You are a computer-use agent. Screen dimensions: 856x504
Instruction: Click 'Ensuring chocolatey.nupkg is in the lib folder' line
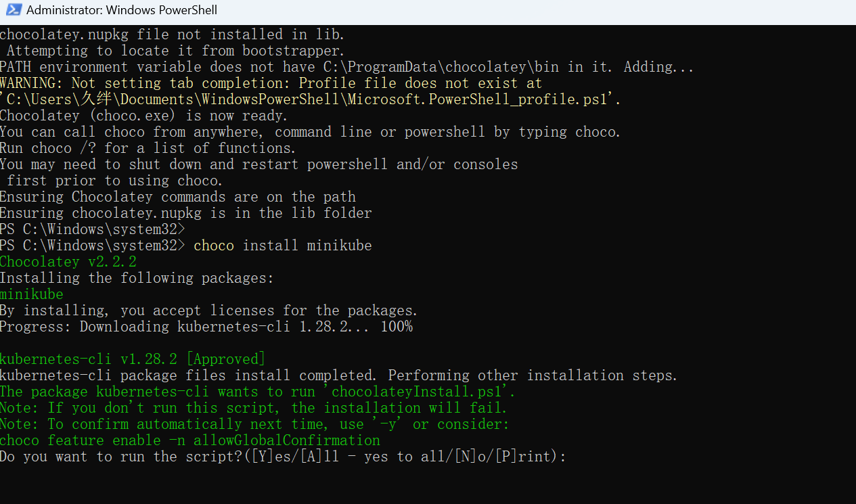coord(186,213)
